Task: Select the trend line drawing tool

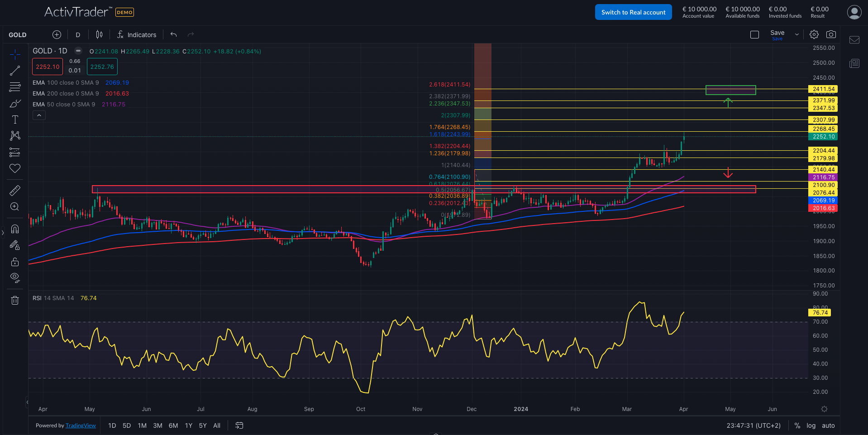Action: [15, 71]
